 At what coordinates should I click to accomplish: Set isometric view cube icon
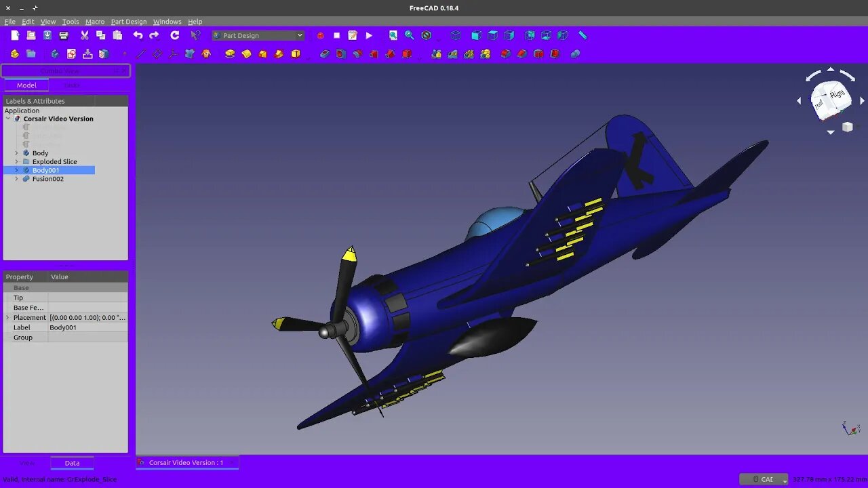point(456,35)
